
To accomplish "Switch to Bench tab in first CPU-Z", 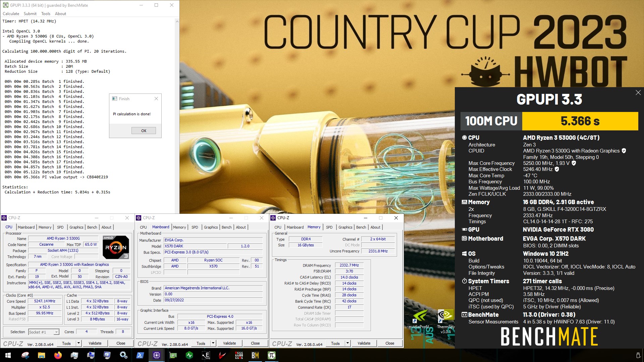I will [x=92, y=227].
